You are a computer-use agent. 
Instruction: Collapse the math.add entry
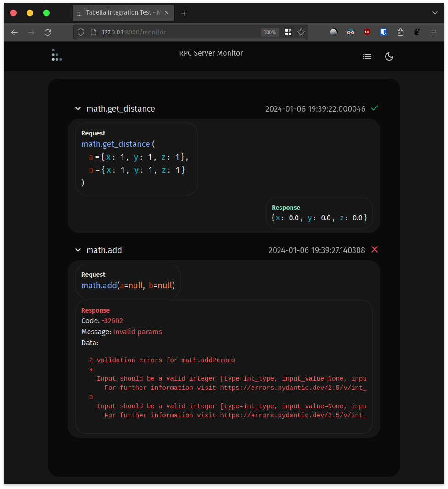(78, 250)
